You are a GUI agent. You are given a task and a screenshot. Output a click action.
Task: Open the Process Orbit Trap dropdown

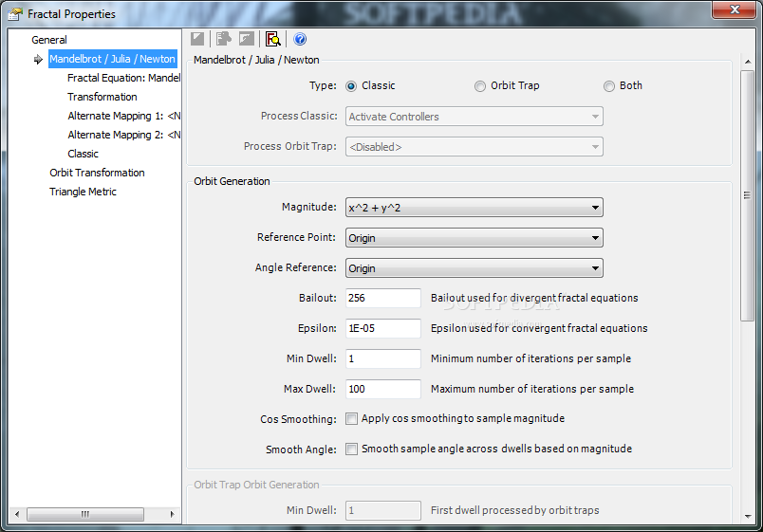[474, 147]
